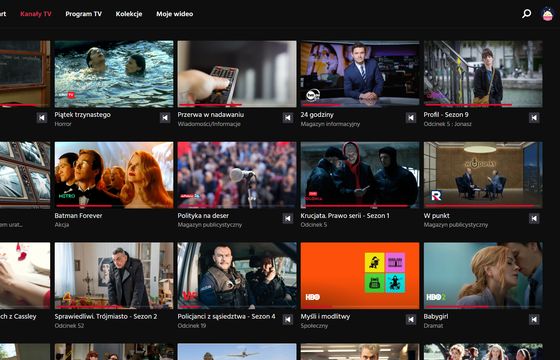Open Policjanci z sąsiedztwa thumbnail
This screenshot has width=560, height=360.
point(237,276)
